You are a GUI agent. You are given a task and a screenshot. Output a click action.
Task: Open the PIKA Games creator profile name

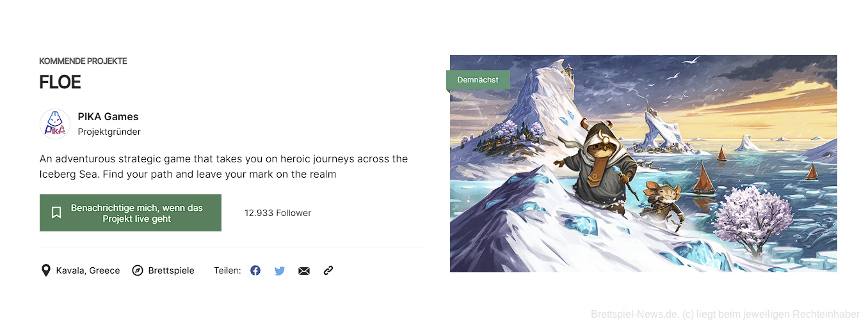(x=108, y=116)
